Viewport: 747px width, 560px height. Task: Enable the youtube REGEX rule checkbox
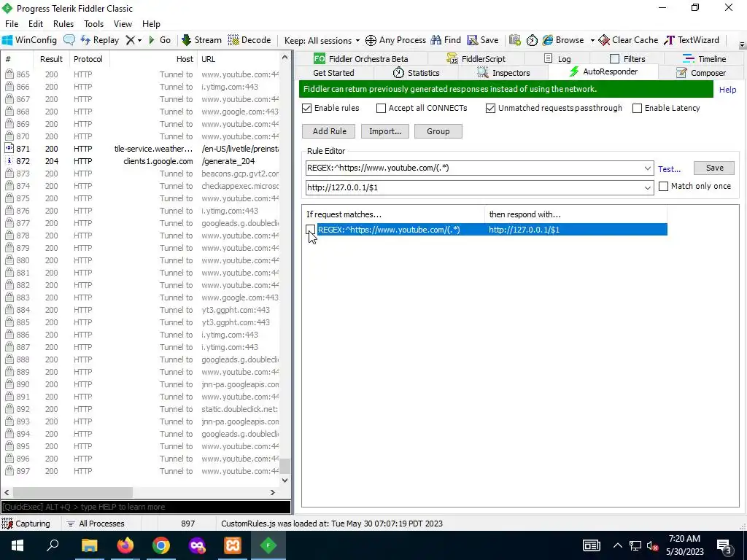pyautogui.click(x=310, y=230)
